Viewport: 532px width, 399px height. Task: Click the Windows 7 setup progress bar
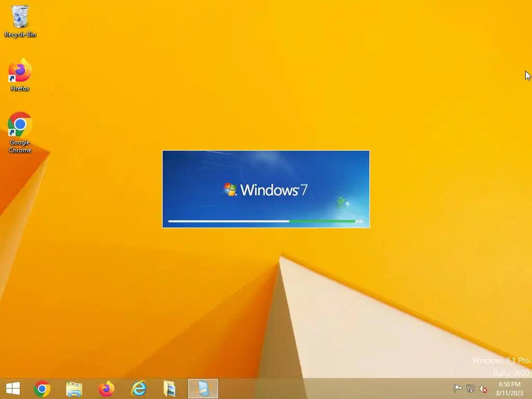[266, 221]
